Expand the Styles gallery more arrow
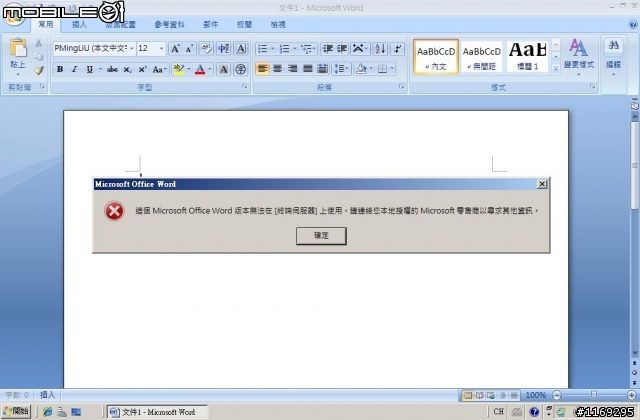Image resolution: width=640 pixels, height=420 pixels. pos(556,69)
